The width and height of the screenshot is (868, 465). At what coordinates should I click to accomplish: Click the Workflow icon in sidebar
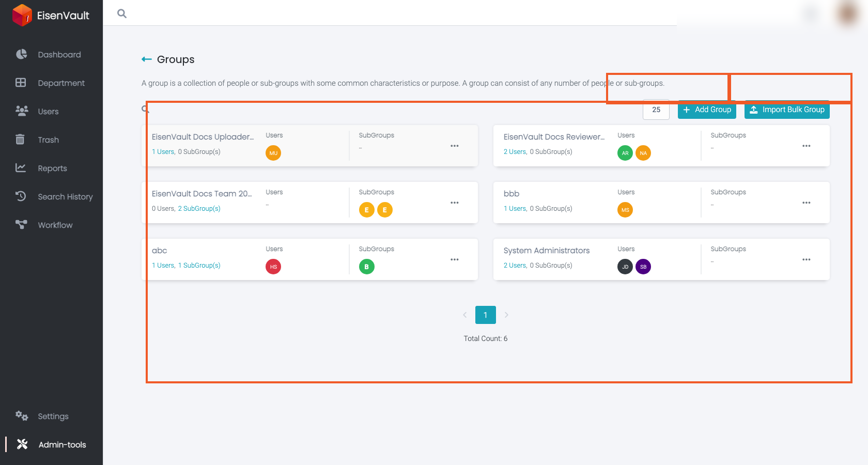[x=21, y=224]
